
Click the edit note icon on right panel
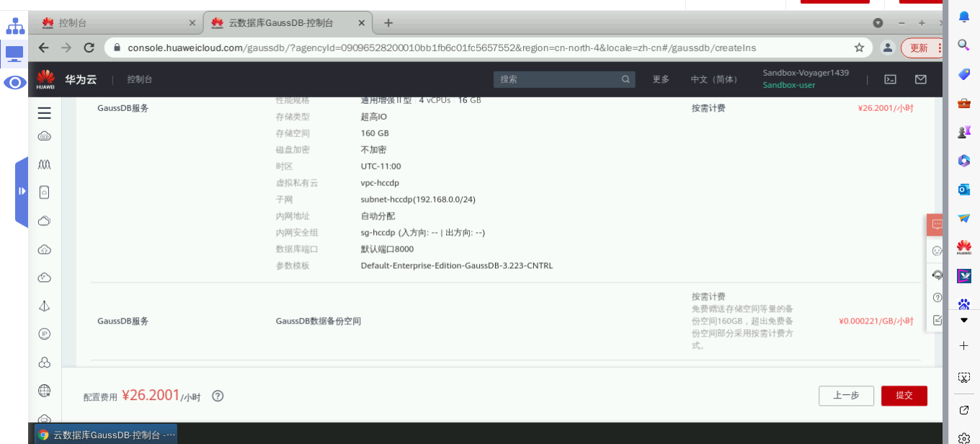click(x=937, y=320)
